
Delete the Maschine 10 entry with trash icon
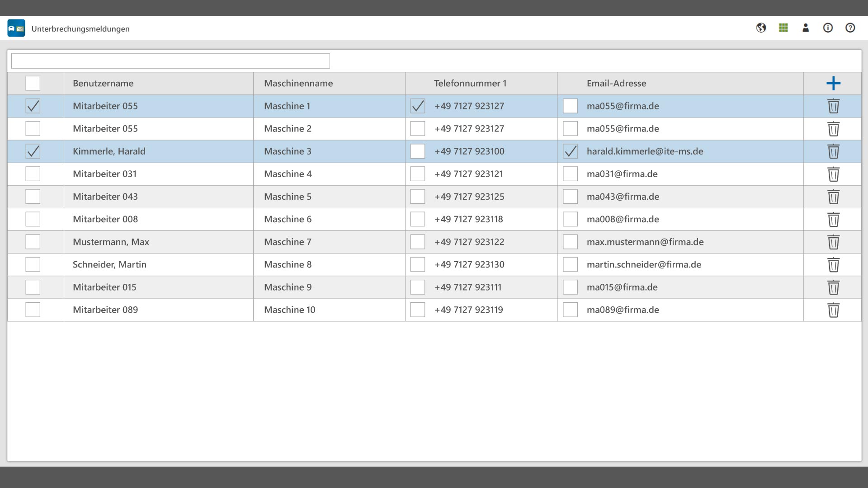point(833,310)
